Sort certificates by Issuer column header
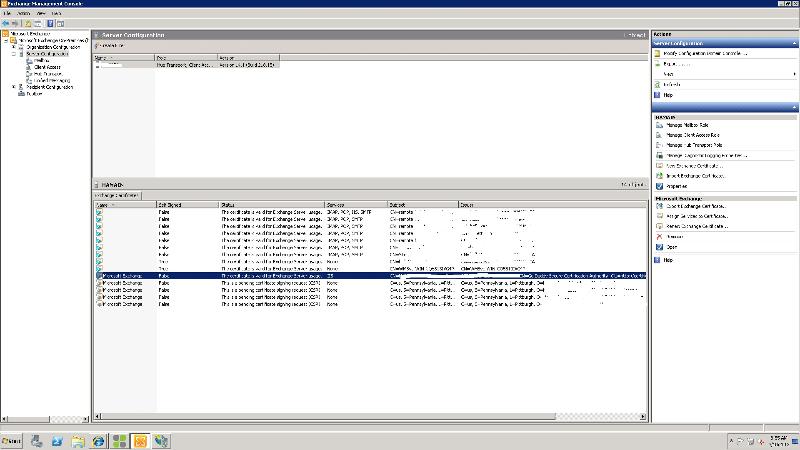 point(552,205)
